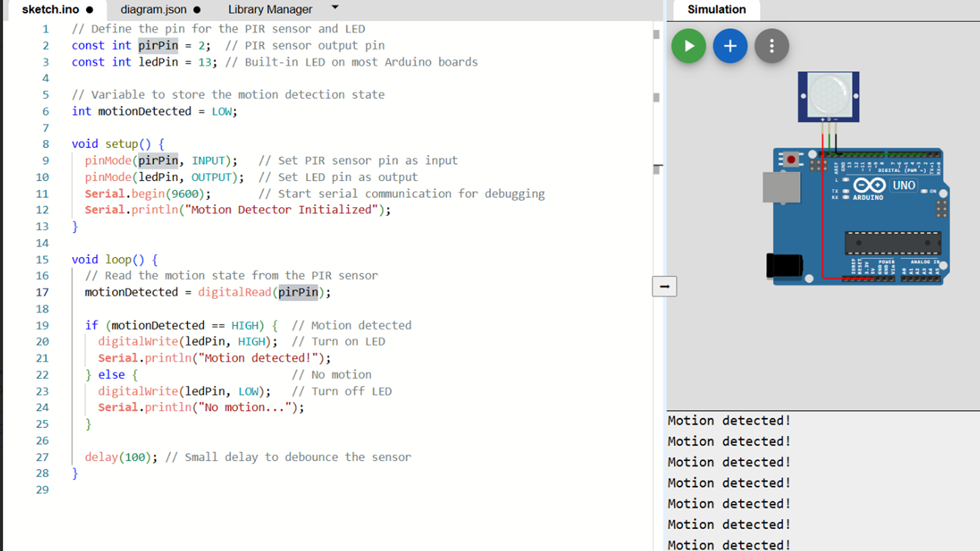Viewport: 980px width, 551px height.
Task: Click the Arduino infinity logo on the board
Action: click(x=869, y=186)
